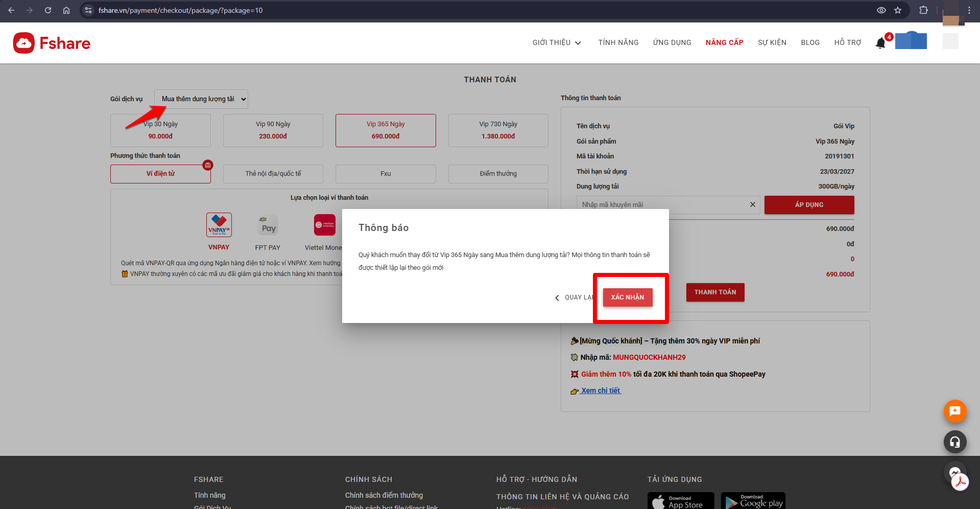
Task: Open the orange chat feedback bubble
Action: [x=954, y=411]
